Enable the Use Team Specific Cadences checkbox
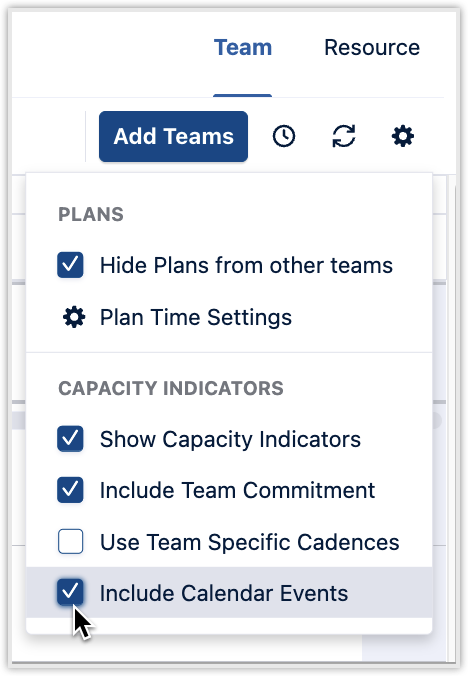The width and height of the screenshot is (468, 676). [x=70, y=541]
